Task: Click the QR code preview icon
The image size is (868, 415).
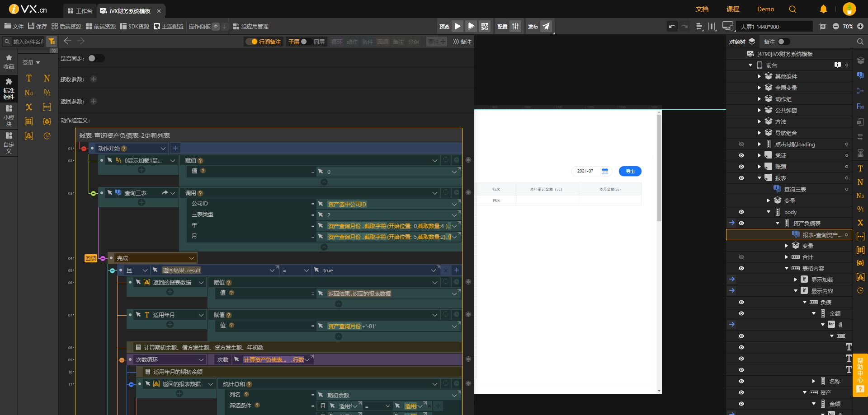Action: (485, 26)
